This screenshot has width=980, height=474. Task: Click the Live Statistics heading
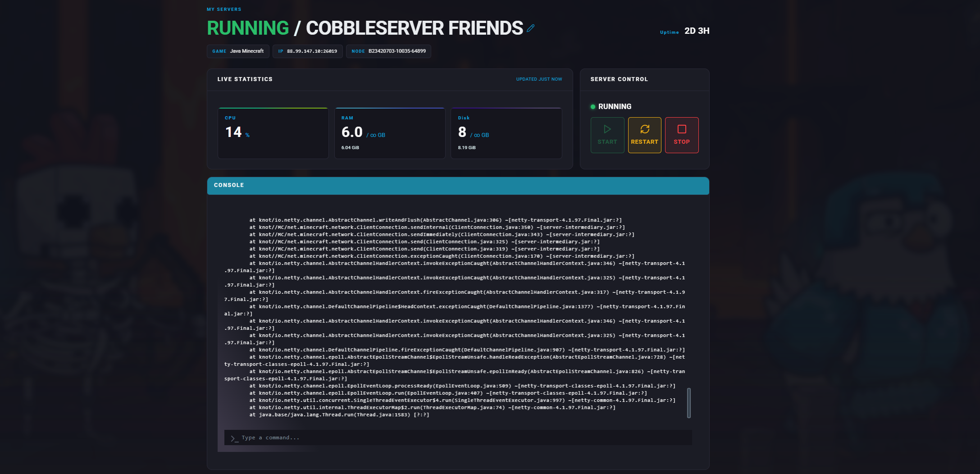coord(245,79)
